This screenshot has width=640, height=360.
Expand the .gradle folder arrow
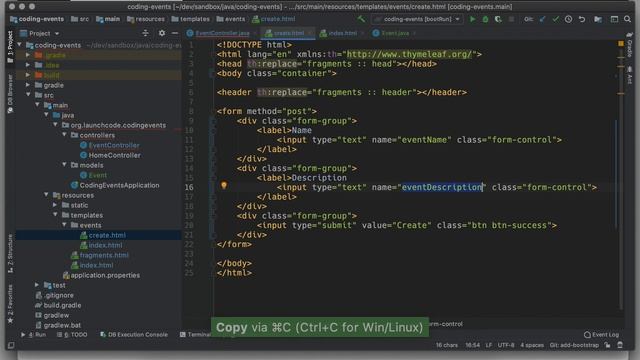coord(28,55)
